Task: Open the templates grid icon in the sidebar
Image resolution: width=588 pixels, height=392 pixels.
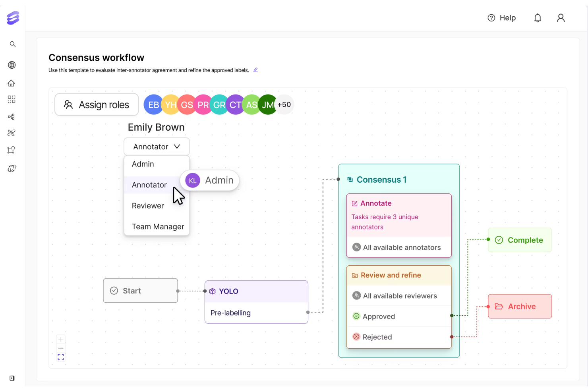Action: [x=12, y=99]
